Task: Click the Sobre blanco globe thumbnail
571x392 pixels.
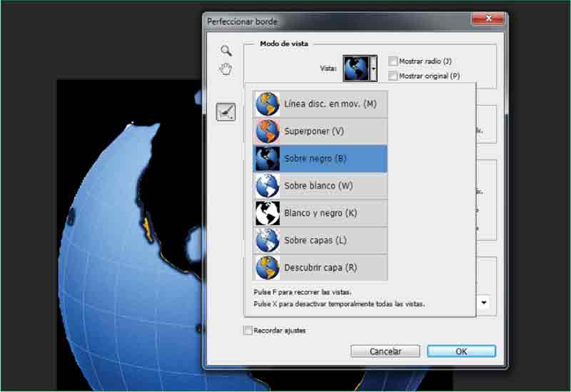Action: [267, 186]
